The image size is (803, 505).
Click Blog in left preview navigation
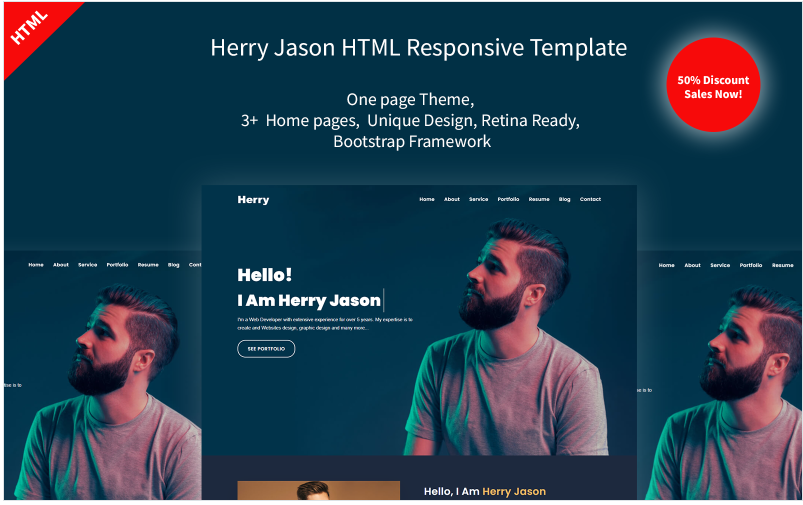(174, 265)
